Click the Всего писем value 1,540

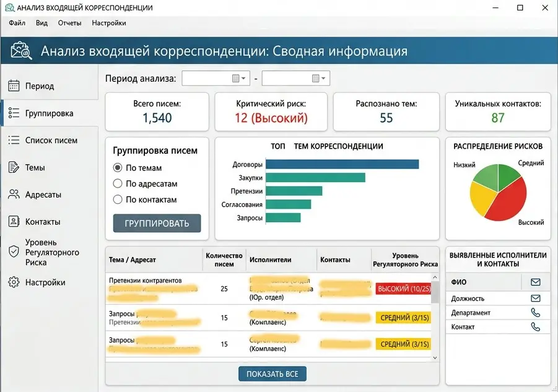(x=157, y=118)
